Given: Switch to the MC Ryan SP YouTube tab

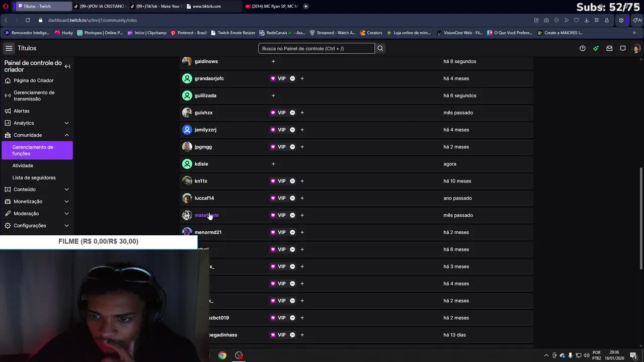Looking at the screenshot, I should [x=272, y=6].
